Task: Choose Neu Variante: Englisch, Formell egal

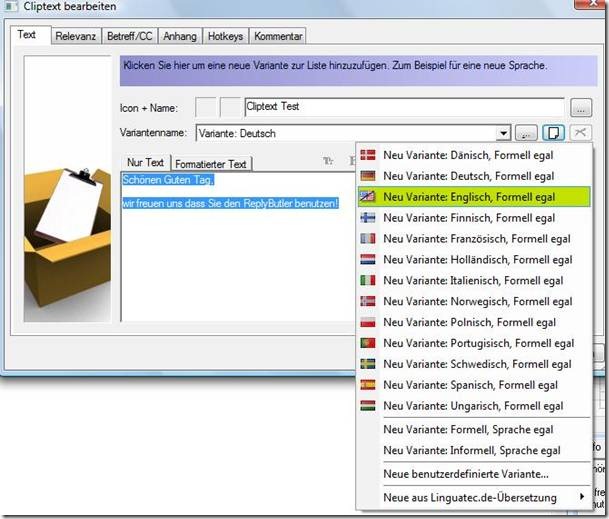Action: pyautogui.click(x=474, y=197)
